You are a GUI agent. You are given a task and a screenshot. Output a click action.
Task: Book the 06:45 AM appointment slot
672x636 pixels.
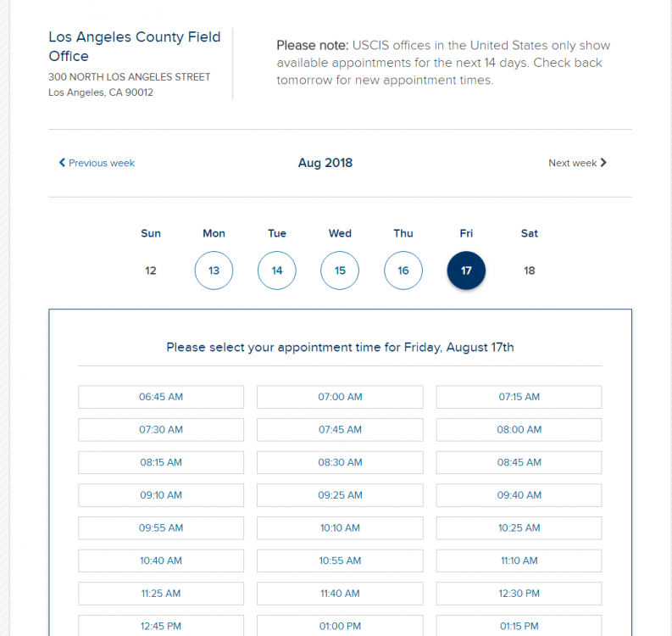[161, 397]
